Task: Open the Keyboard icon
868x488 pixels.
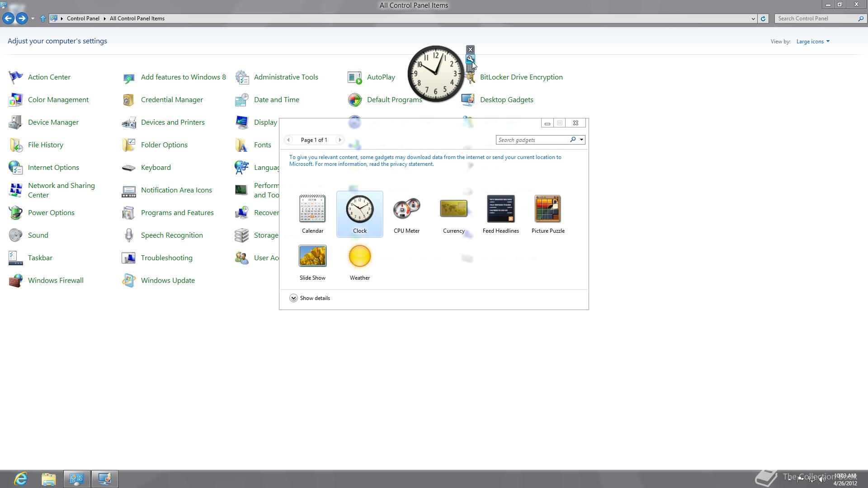Action: (x=128, y=168)
